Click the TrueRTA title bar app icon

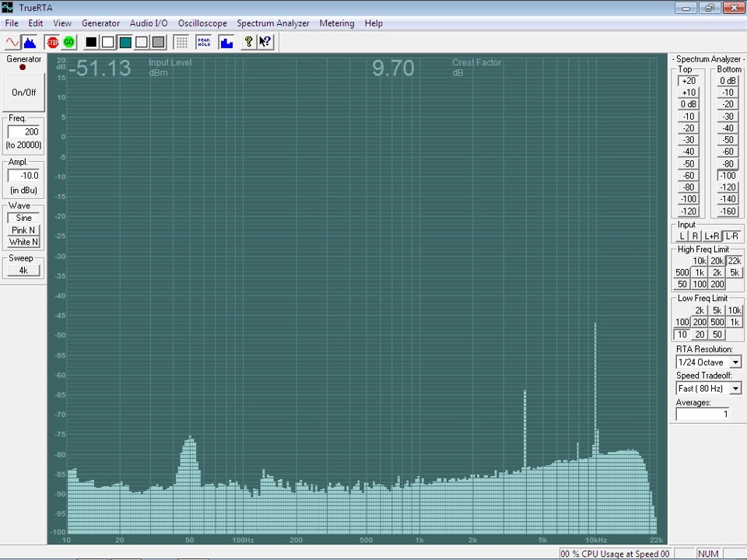click(x=8, y=8)
